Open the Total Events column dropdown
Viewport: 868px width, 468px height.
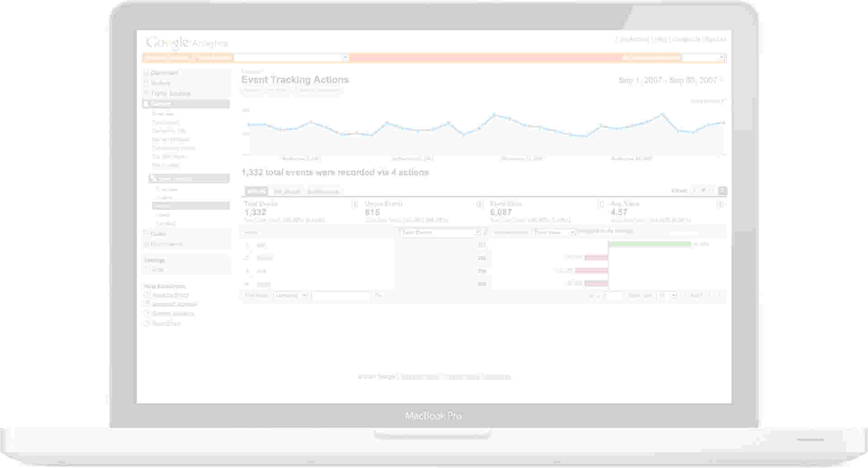click(x=440, y=232)
